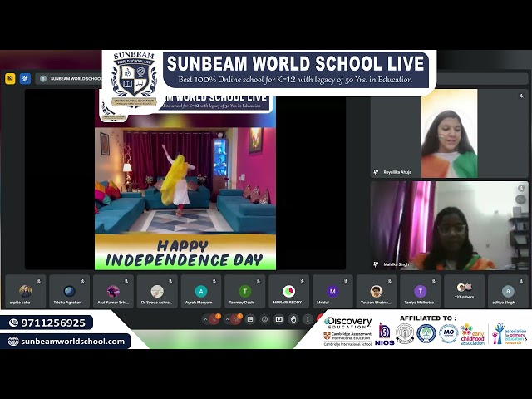Click mute icon on aditya Singh's tile

point(521,281)
